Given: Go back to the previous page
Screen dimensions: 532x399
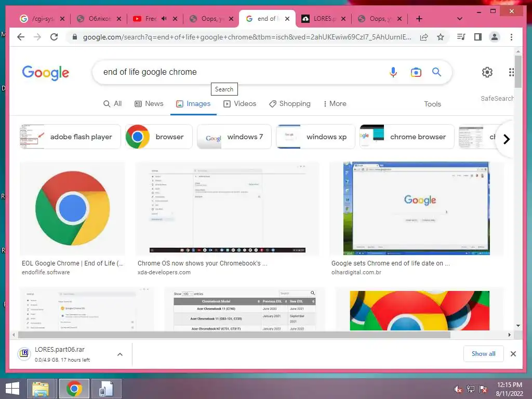Looking at the screenshot, I should (21, 37).
